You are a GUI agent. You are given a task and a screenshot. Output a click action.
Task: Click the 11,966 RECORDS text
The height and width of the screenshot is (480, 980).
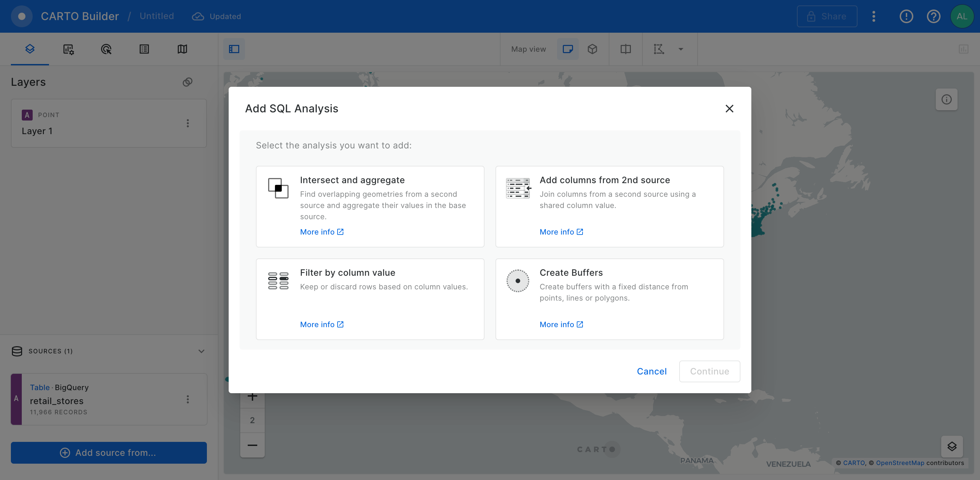59,412
